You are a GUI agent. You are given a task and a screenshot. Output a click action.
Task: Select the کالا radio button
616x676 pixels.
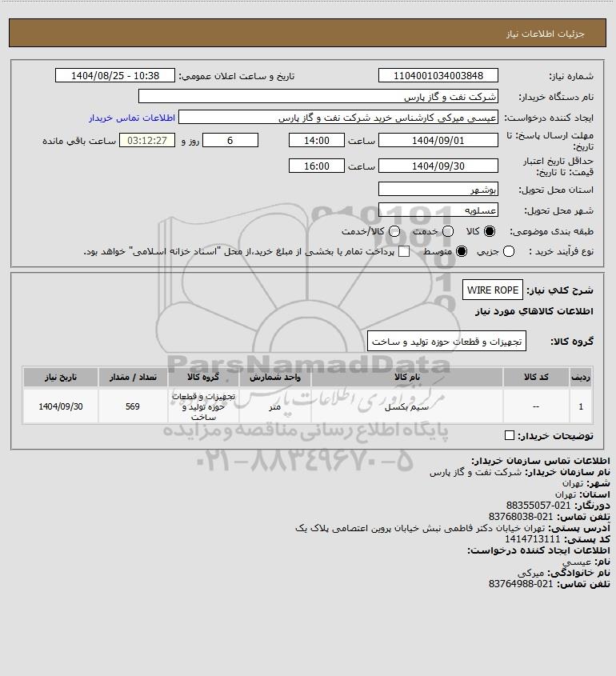pos(490,231)
